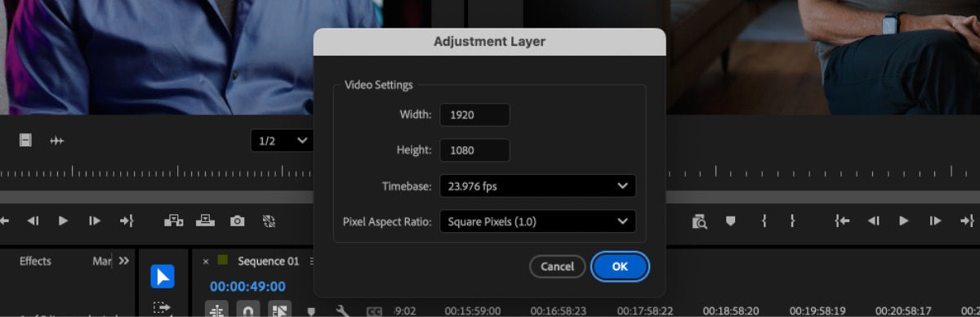Open the 1/2 playback resolution dropdown
980x317 pixels.
tap(283, 141)
